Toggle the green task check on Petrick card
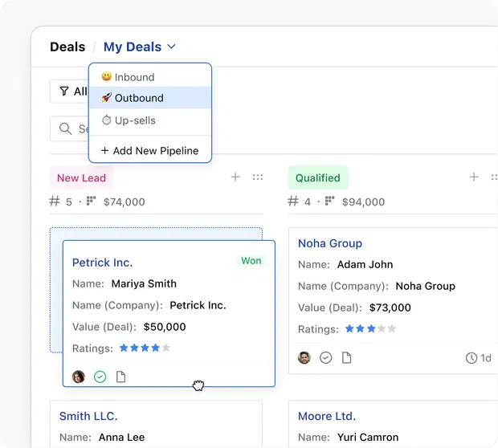Image resolution: width=498 pixels, height=448 pixels. pyautogui.click(x=100, y=377)
